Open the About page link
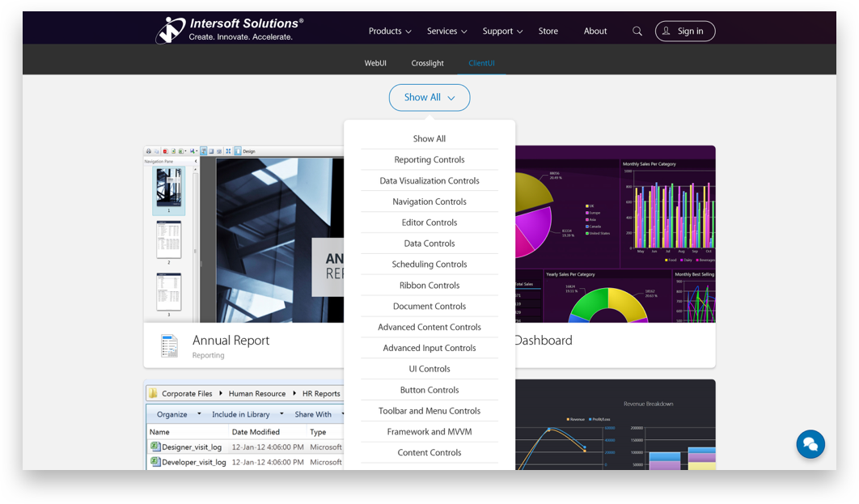 pyautogui.click(x=595, y=32)
